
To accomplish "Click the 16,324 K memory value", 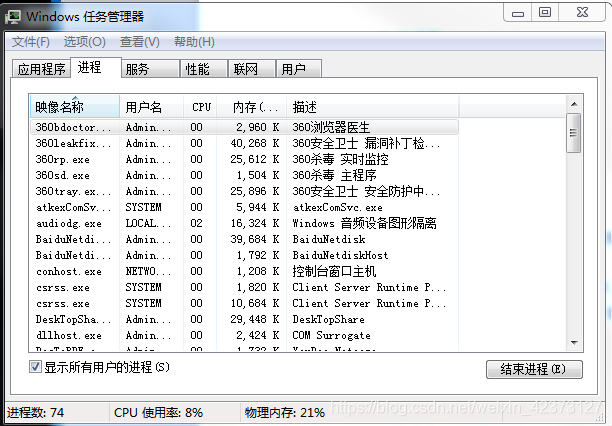I will tap(254, 223).
